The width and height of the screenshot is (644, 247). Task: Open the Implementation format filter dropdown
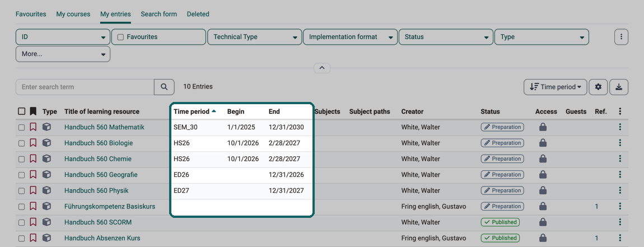[x=351, y=37]
